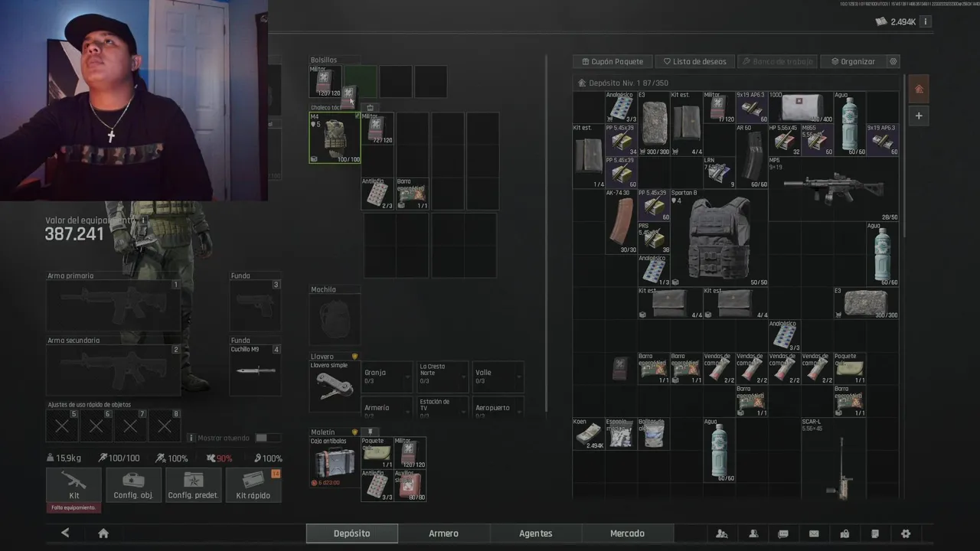Click the empty pistol Funda slot 3
This screenshot has height=551, width=980.
coord(255,305)
